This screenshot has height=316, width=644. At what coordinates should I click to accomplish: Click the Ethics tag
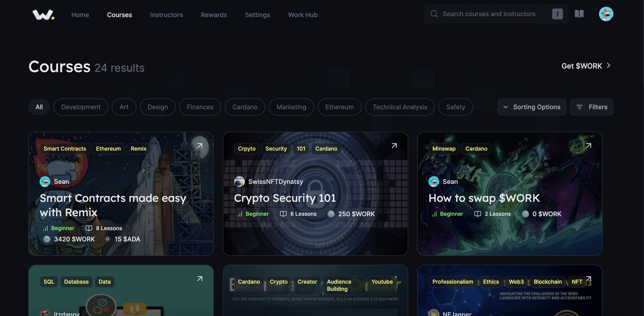[491, 282]
